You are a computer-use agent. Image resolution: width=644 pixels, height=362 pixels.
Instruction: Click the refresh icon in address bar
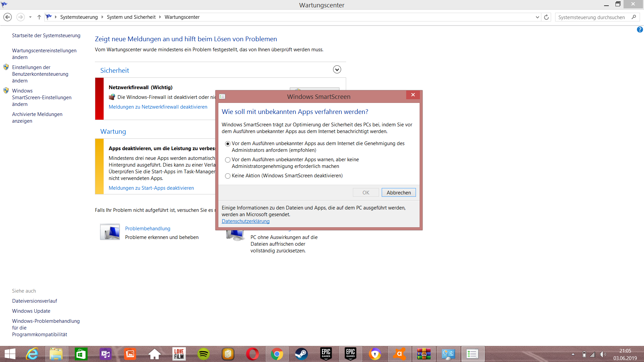(546, 17)
